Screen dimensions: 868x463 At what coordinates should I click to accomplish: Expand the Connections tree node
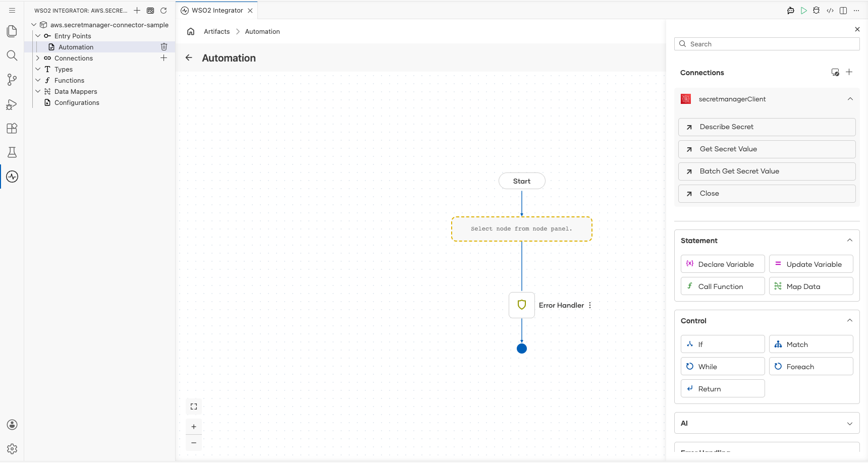coord(38,58)
